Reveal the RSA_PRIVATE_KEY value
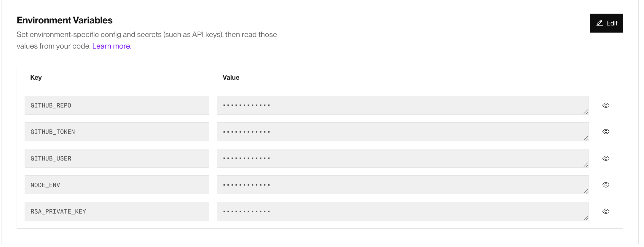This screenshot has height=247, width=644. [x=606, y=211]
